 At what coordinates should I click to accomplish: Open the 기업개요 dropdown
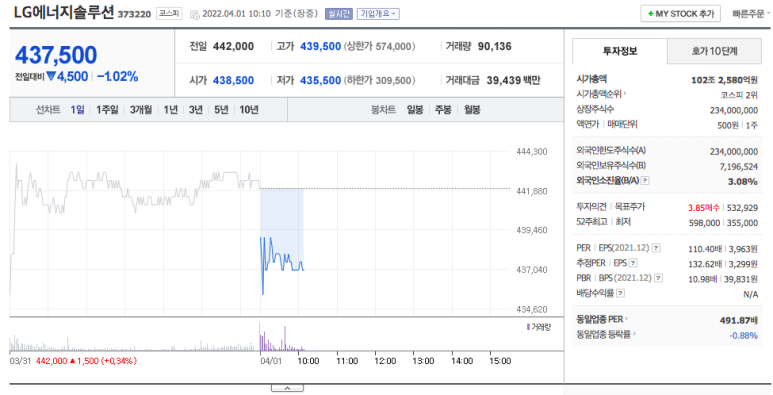click(378, 14)
